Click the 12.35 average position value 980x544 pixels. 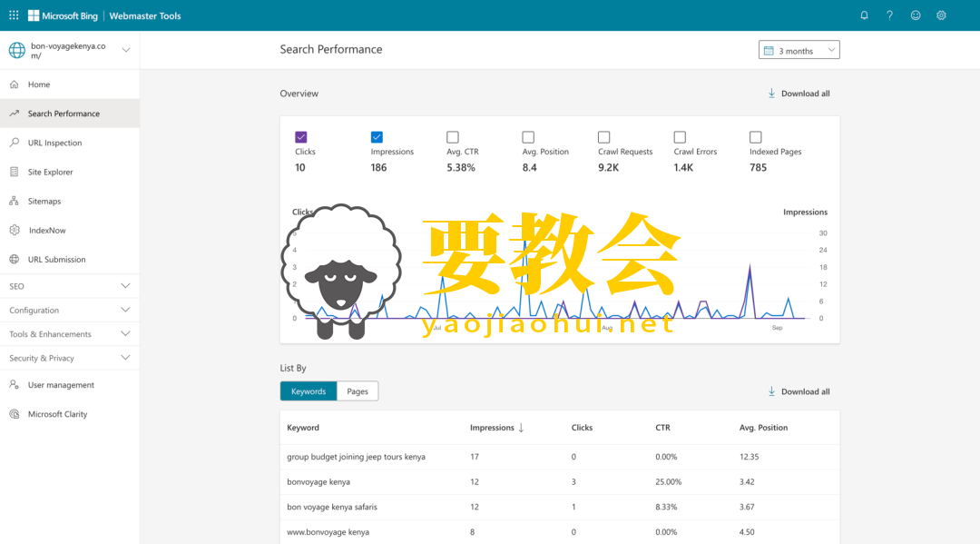pos(749,457)
